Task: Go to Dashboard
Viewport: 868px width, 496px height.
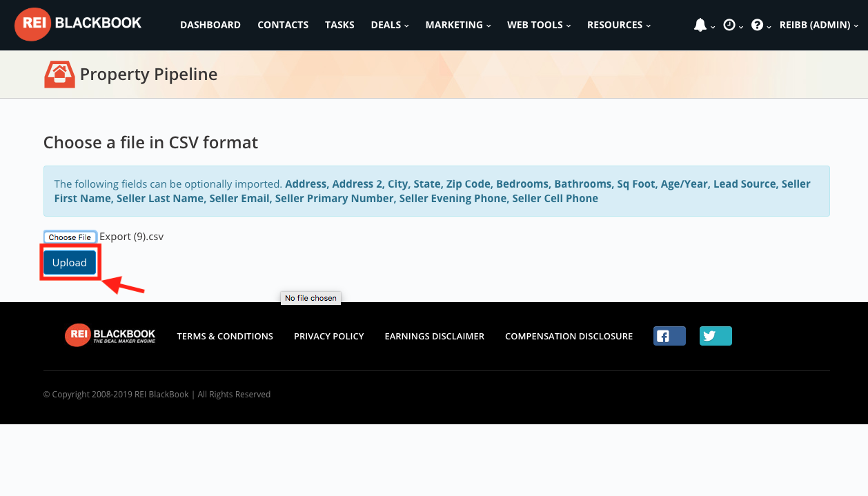Action: (x=210, y=25)
